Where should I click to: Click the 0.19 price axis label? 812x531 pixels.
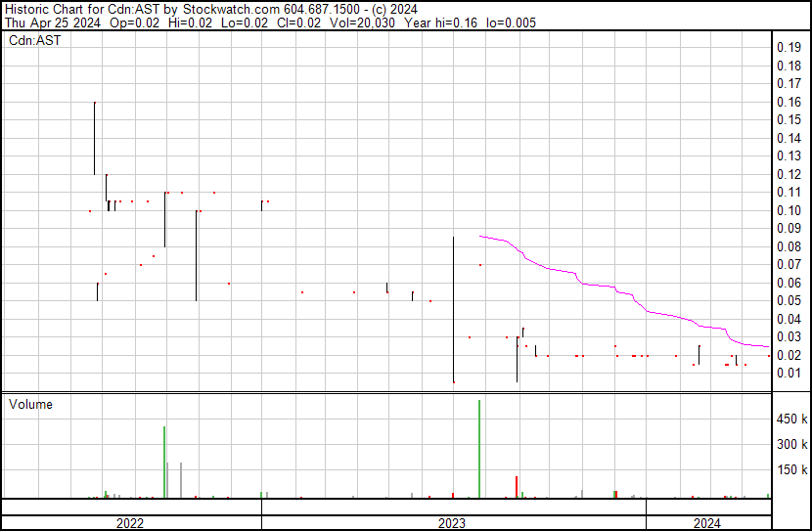pyautogui.click(x=788, y=48)
